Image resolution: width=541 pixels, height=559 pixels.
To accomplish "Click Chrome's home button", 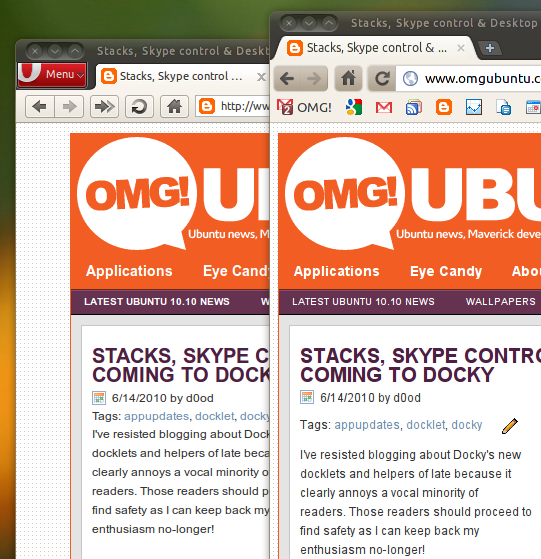I will coord(348,78).
